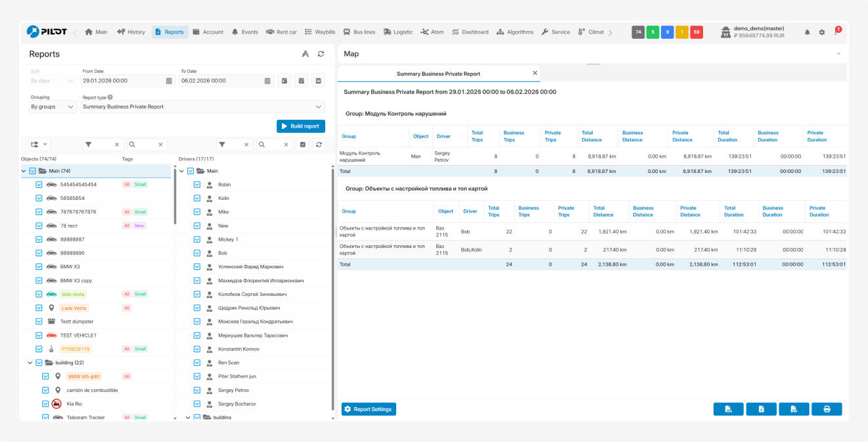The height and width of the screenshot is (442, 868).
Task: Open From Date calendar picker icon
Action: click(x=169, y=81)
